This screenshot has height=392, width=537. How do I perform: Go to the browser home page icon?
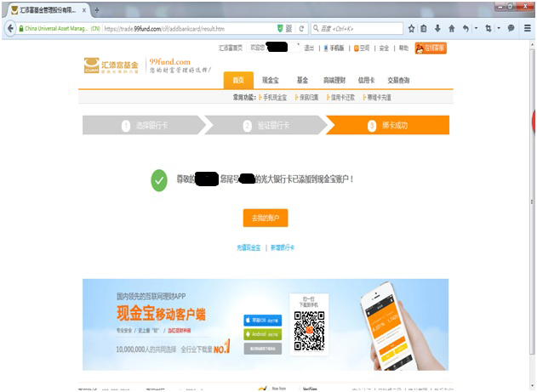451,28
